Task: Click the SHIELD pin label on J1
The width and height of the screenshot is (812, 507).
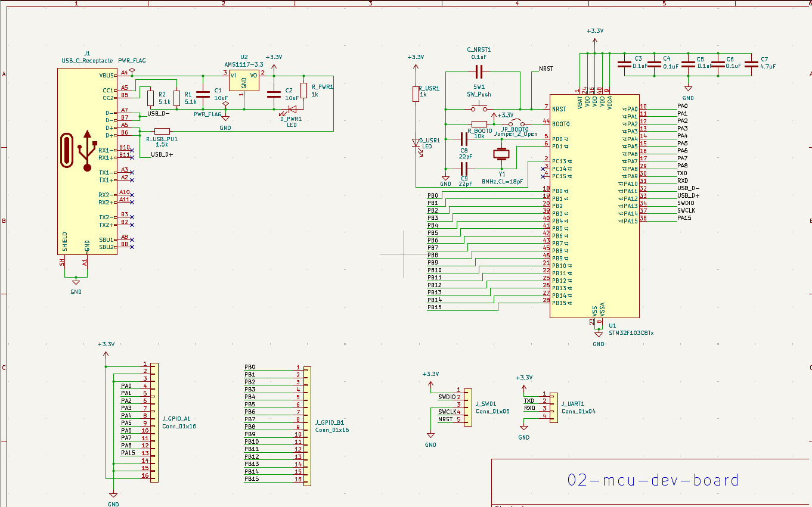Action: 64,241
